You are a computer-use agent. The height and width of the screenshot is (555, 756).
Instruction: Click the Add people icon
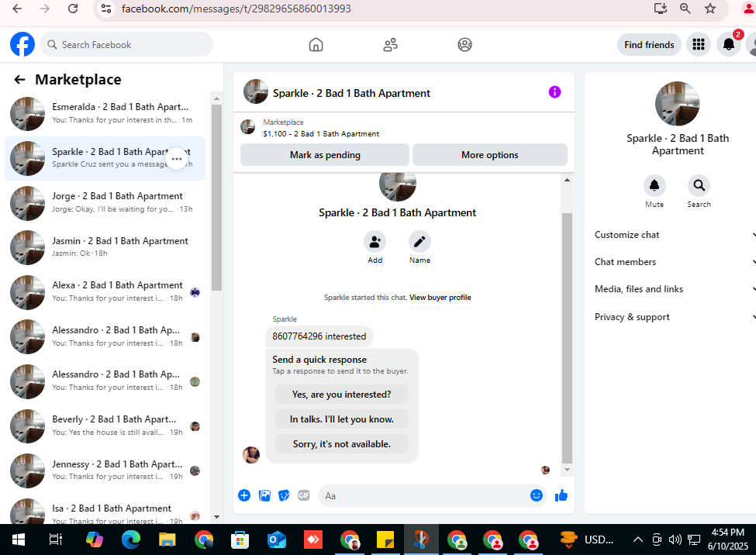click(375, 242)
